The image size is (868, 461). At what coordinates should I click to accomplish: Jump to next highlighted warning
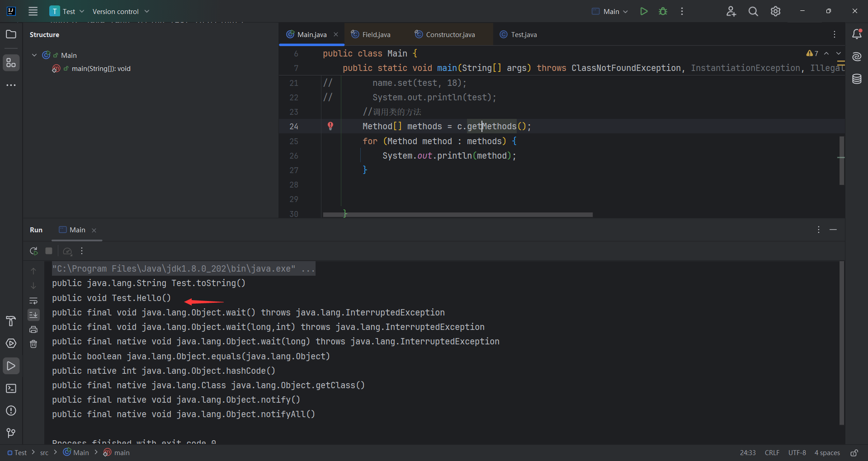838,53
